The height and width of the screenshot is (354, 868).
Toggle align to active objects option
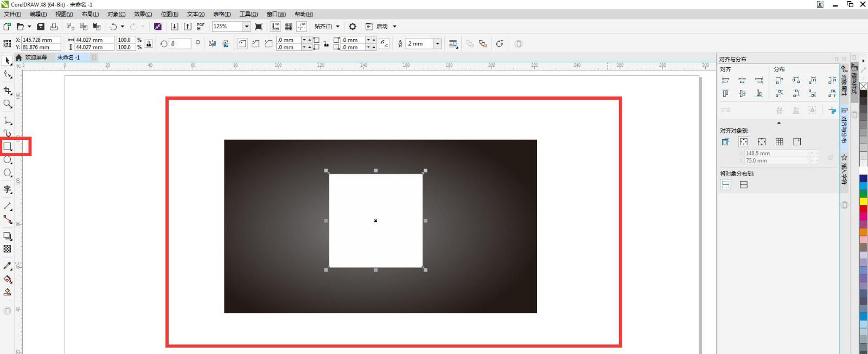click(x=725, y=141)
